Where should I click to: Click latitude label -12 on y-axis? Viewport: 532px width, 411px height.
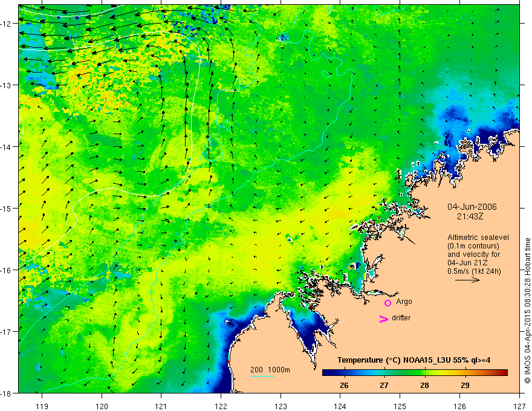pos(6,24)
